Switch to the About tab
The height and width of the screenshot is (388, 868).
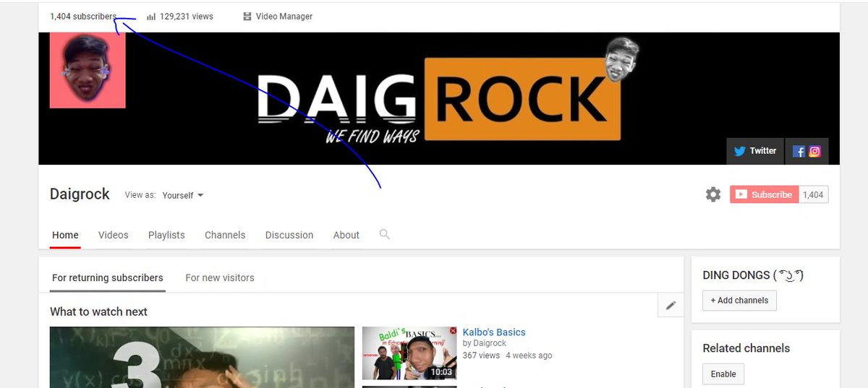pyautogui.click(x=346, y=235)
